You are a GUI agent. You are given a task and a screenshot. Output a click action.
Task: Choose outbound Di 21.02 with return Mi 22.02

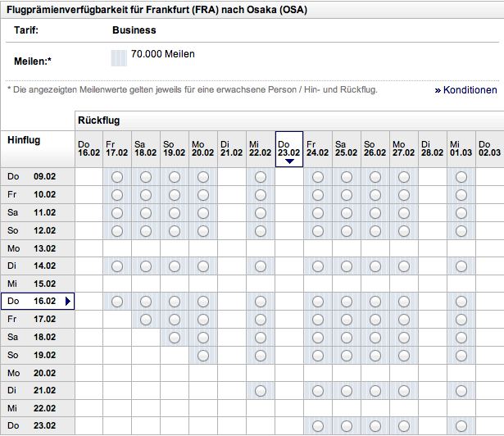261,391
